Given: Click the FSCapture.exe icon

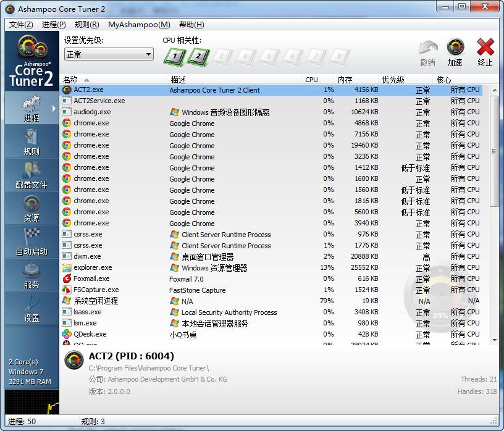Looking at the screenshot, I should 67,290.
